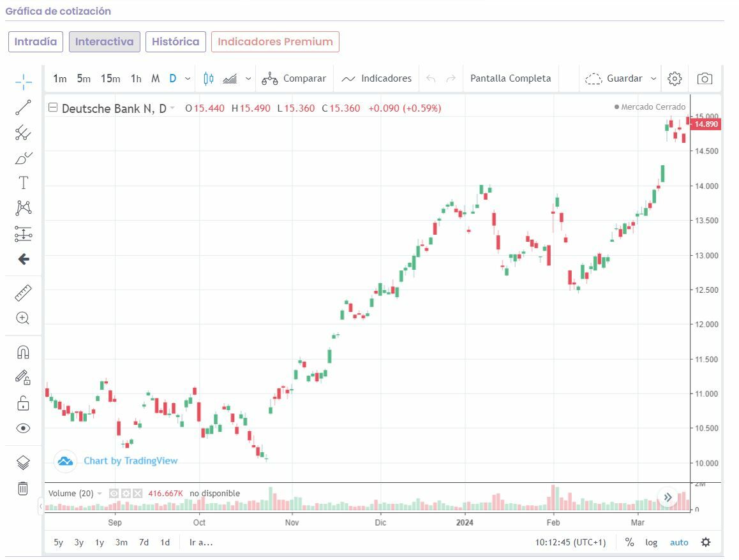Image resolution: width=739 pixels, height=560 pixels.
Task: Select the M monthly interval
Action: [156, 78]
